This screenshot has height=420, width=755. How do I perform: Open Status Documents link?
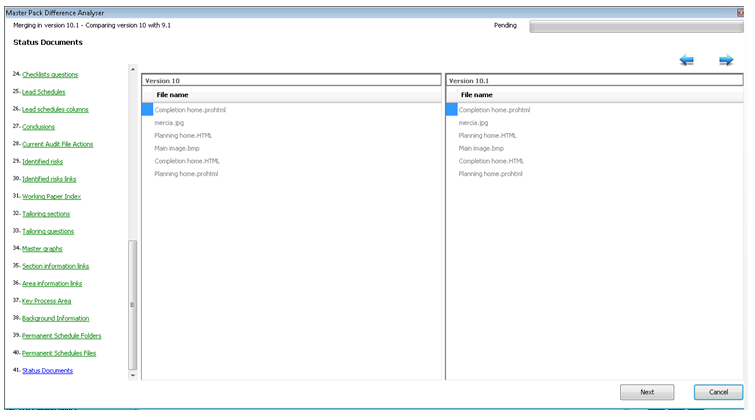(47, 370)
